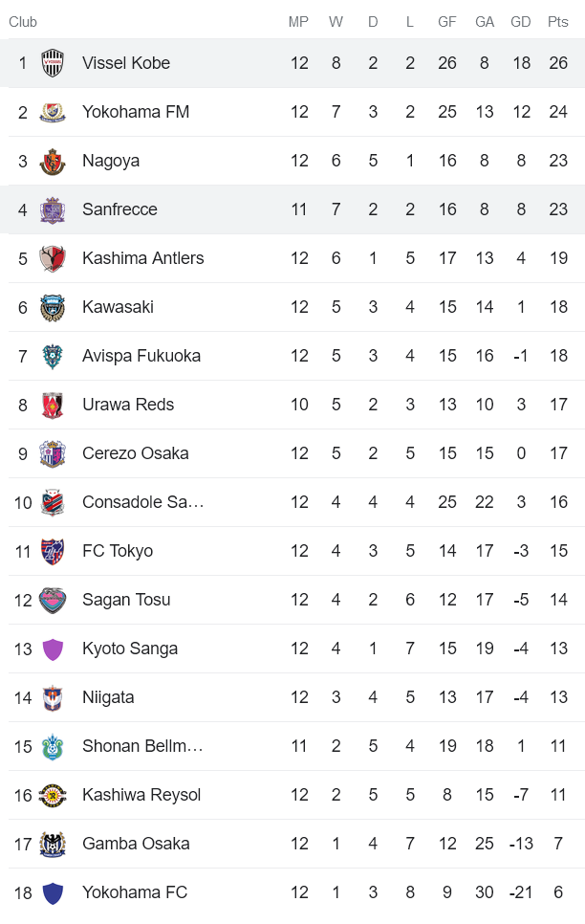Sort the table by the Pts column
The width and height of the screenshot is (585, 924).
pos(558,22)
